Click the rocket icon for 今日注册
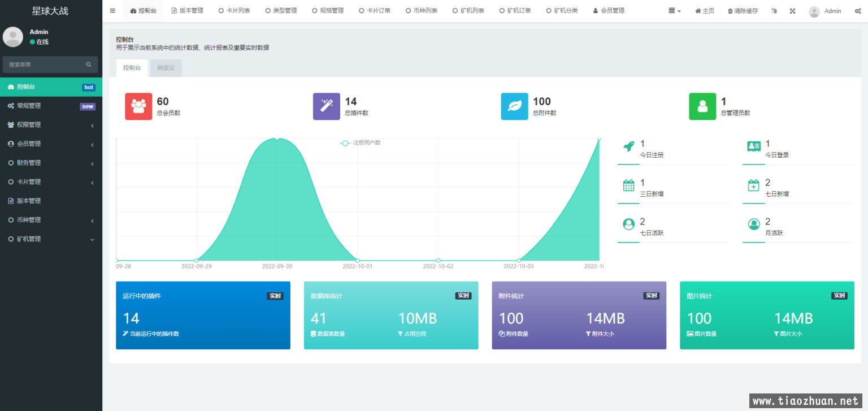The height and width of the screenshot is (411, 868). point(628,146)
